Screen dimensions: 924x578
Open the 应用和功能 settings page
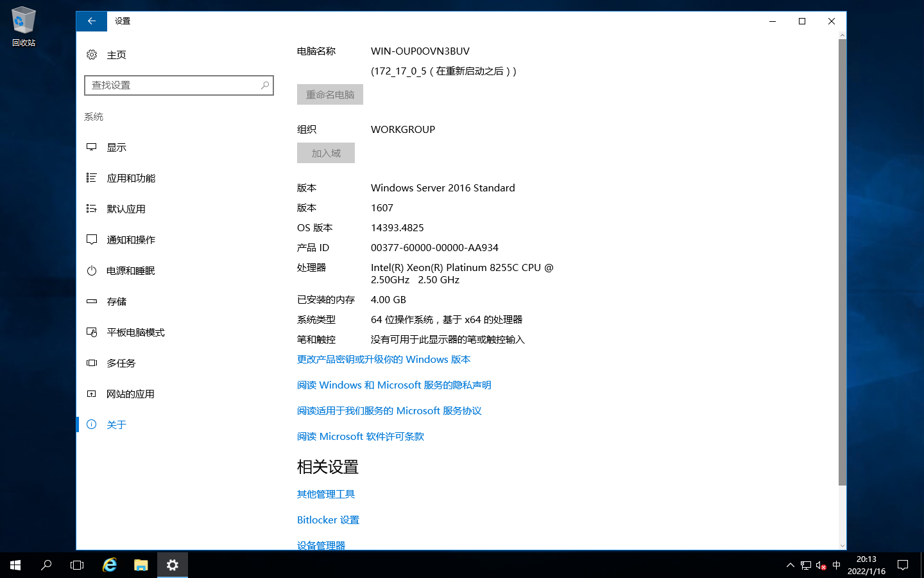(x=131, y=178)
